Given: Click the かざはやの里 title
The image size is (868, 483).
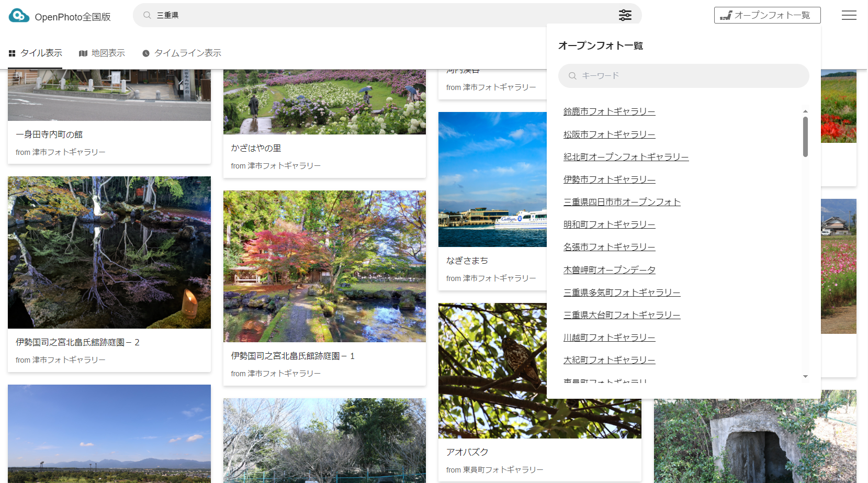Looking at the screenshot, I should (256, 148).
